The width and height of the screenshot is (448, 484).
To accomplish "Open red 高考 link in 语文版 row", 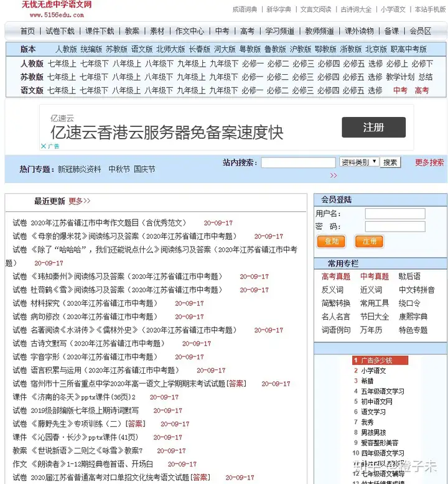I will pos(422,90).
